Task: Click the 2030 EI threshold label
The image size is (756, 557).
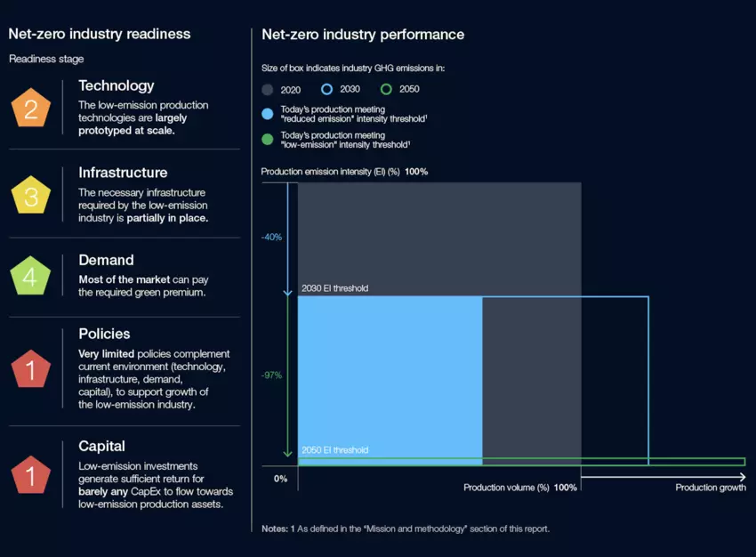Action: tap(334, 288)
